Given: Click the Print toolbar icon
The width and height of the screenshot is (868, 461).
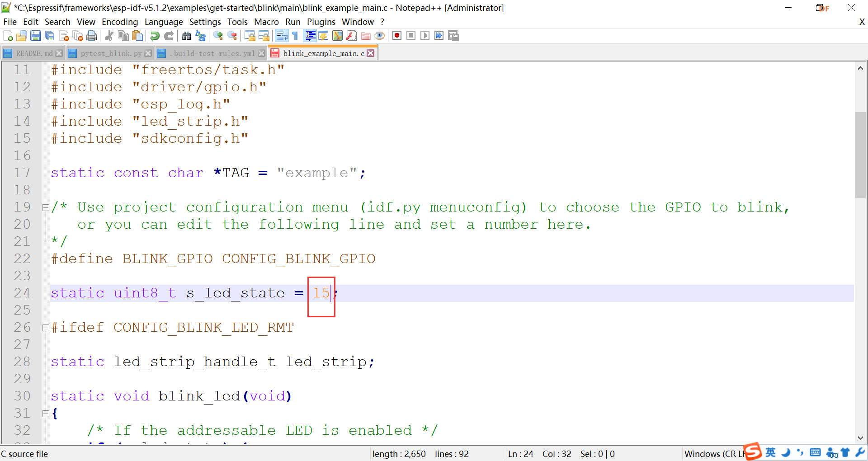Looking at the screenshot, I should pos(92,36).
